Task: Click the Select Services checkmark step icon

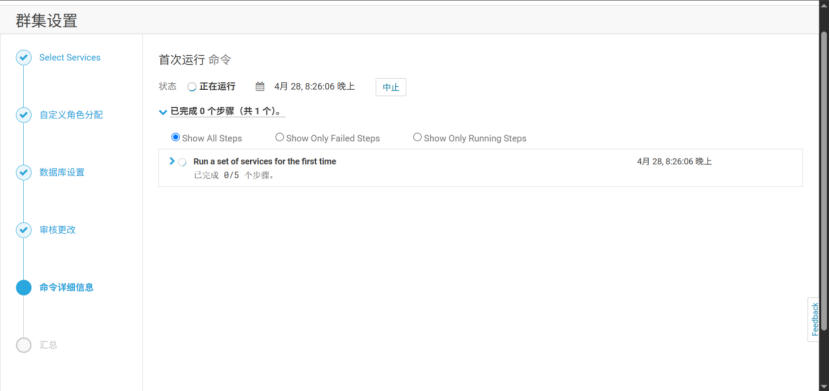Action: (24, 58)
